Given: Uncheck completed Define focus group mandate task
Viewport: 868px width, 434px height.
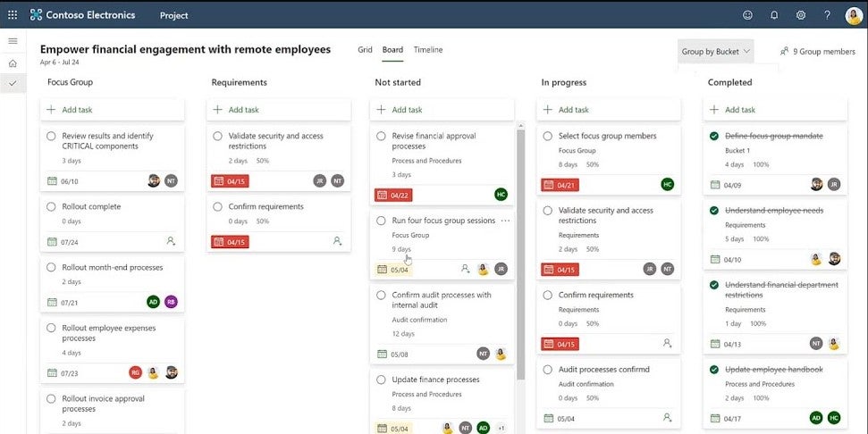Looking at the screenshot, I should click(x=714, y=137).
